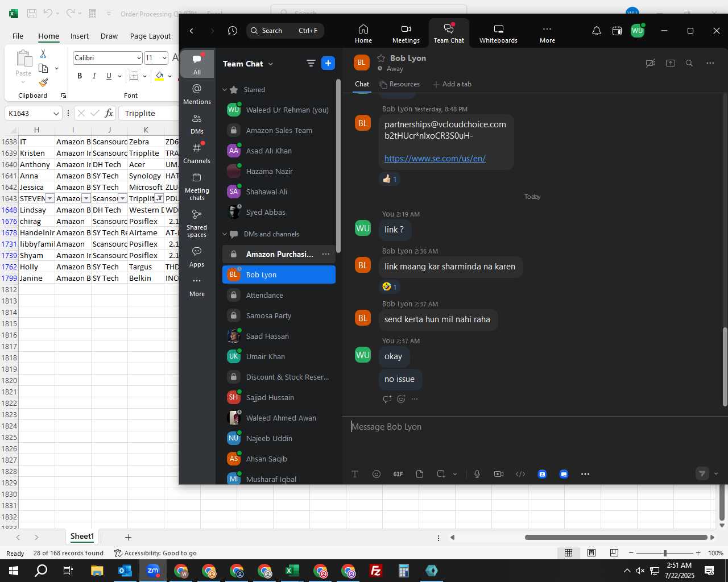Screen dimensions: 728x582
Task: Open screenshot options dropdown arrow in composer
Action: click(455, 474)
